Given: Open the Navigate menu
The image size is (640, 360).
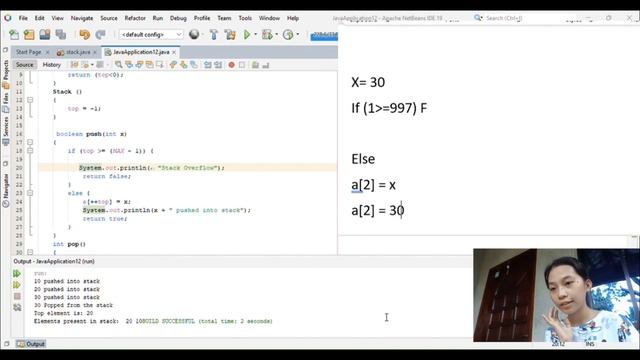Looking at the screenshot, I should [x=82, y=18].
